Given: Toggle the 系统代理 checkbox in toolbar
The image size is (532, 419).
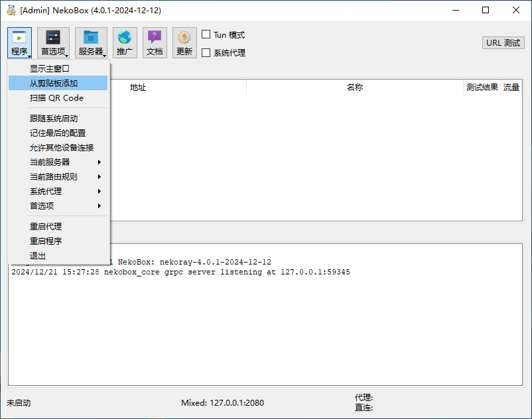Looking at the screenshot, I should tap(206, 53).
